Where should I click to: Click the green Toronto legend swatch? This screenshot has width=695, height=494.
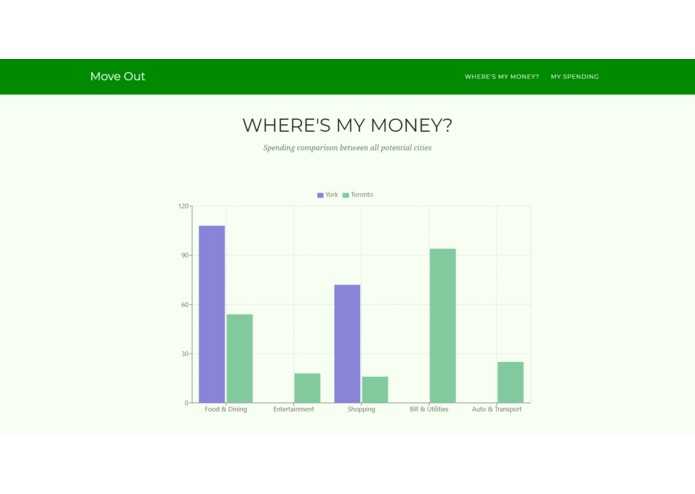coord(346,195)
